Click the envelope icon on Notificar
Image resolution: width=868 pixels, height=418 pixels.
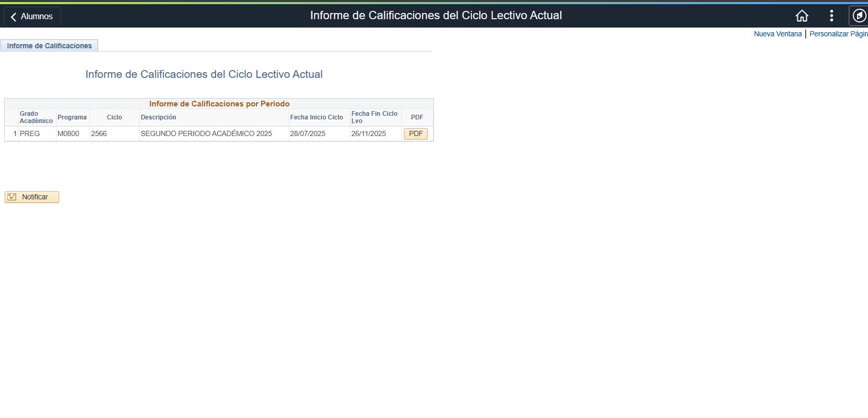point(12,197)
